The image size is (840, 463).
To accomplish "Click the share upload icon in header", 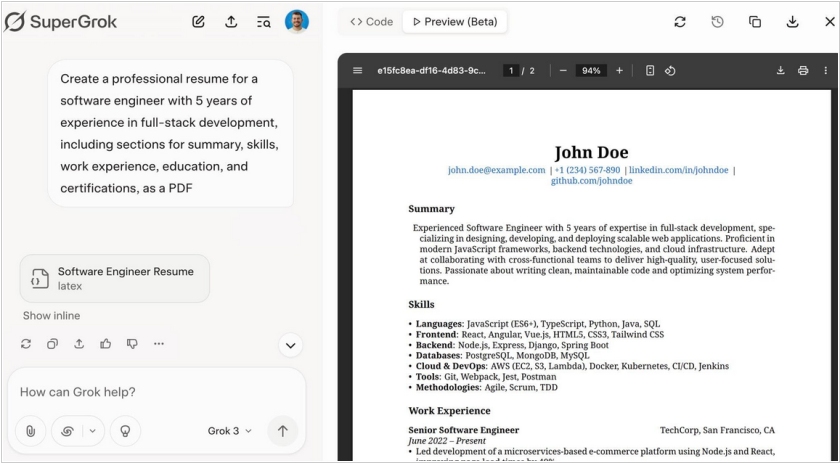I will click(x=231, y=22).
